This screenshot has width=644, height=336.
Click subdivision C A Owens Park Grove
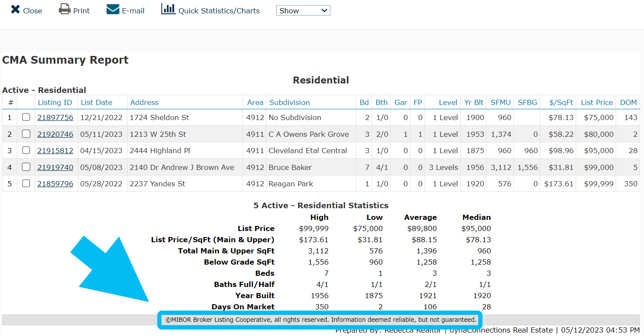308,134
